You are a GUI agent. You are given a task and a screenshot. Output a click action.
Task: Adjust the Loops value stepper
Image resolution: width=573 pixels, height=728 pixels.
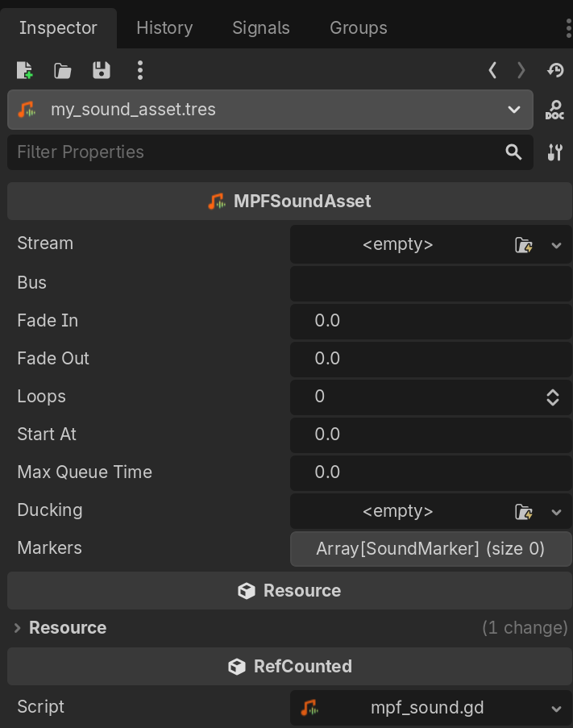point(553,397)
